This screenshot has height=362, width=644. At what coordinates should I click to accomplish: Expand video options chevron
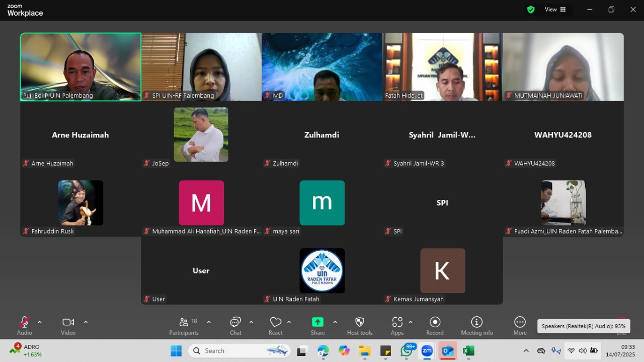tap(86, 322)
